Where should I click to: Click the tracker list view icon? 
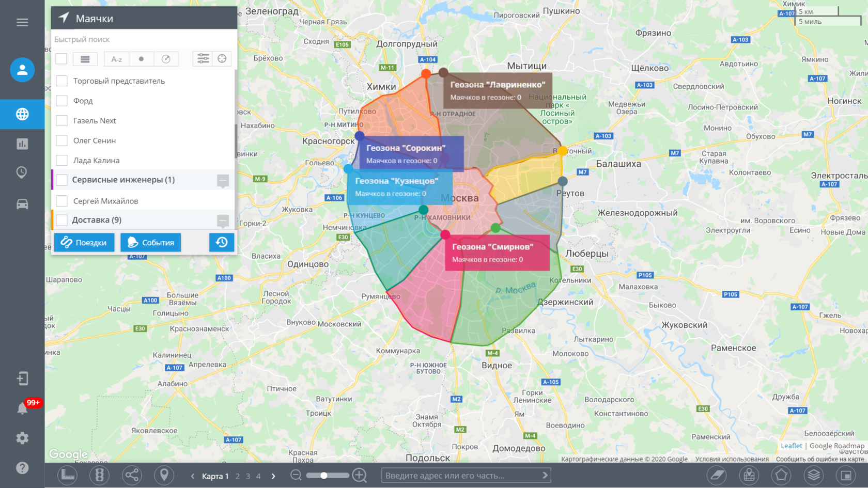coord(85,59)
